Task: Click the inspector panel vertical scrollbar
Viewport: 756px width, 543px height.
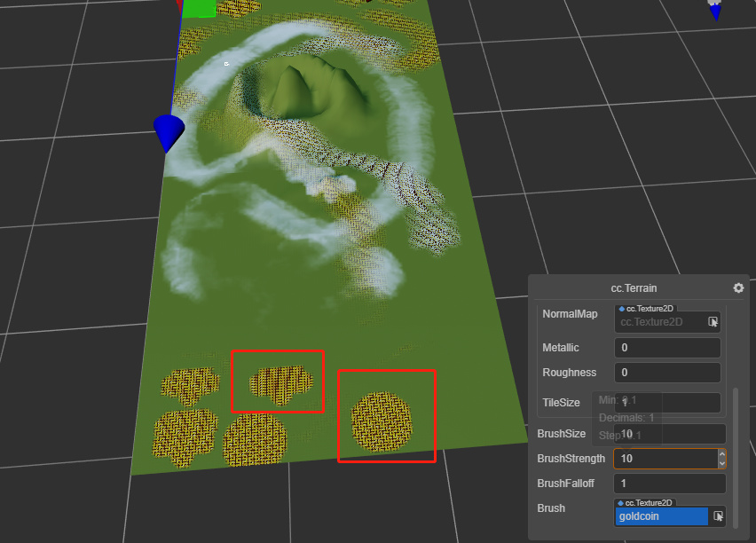Action: pos(736,457)
